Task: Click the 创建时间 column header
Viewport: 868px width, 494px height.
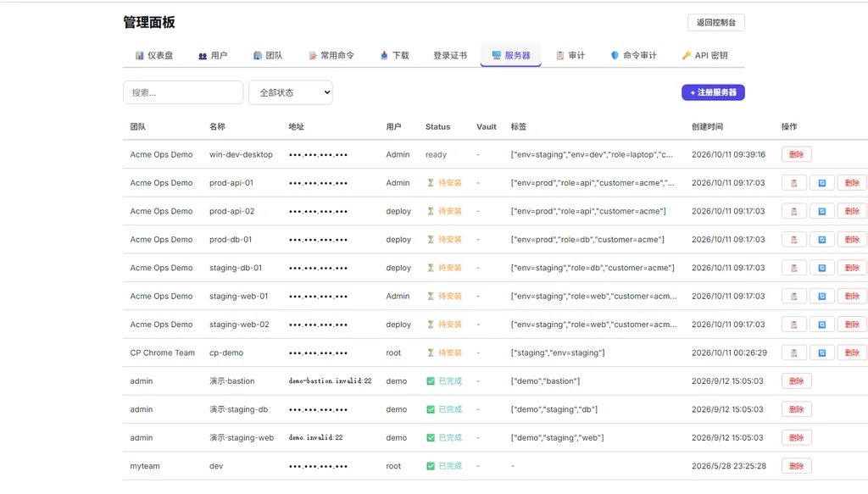Action: [707, 127]
